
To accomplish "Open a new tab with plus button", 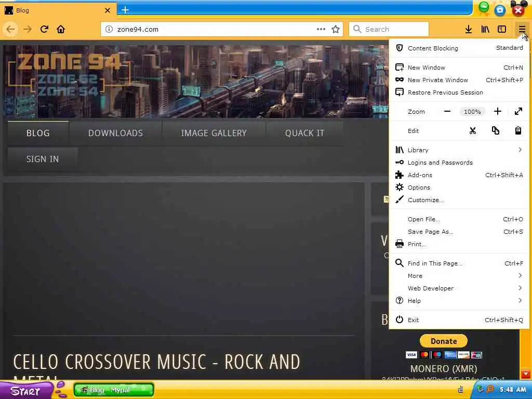I will click(125, 10).
